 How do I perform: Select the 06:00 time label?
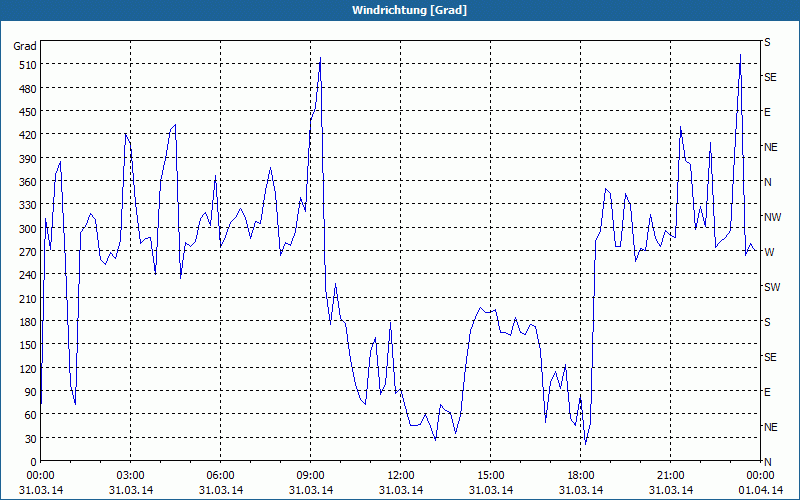pos(220,476)
